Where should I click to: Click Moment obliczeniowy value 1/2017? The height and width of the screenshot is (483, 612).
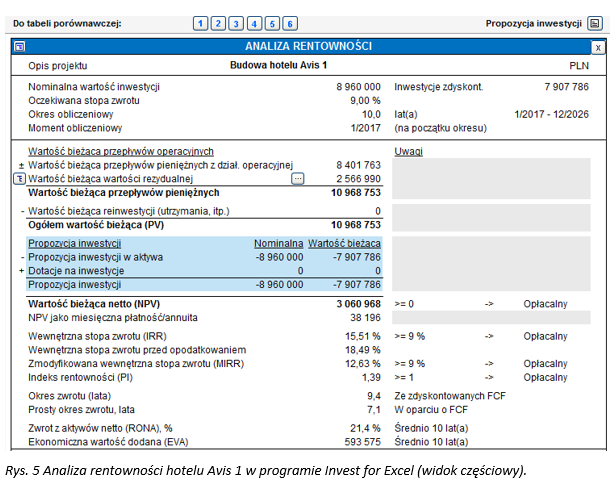click(x=366, y=128)
